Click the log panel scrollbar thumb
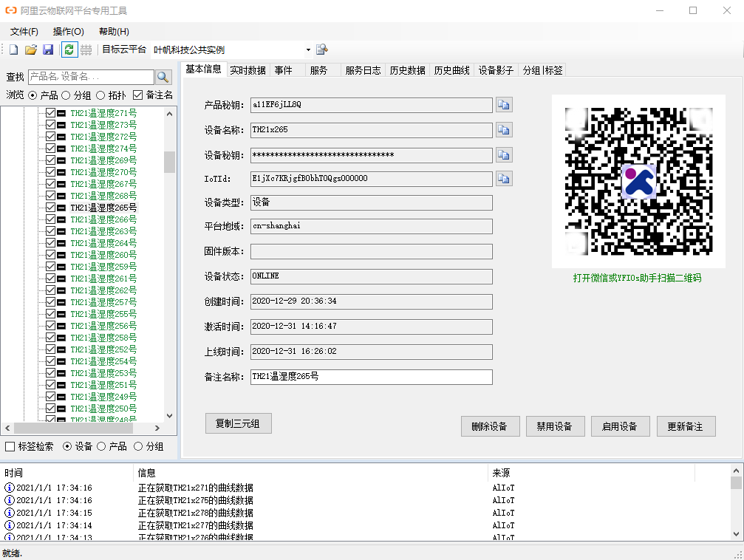 pyautogui.click(x=736, y=482)
